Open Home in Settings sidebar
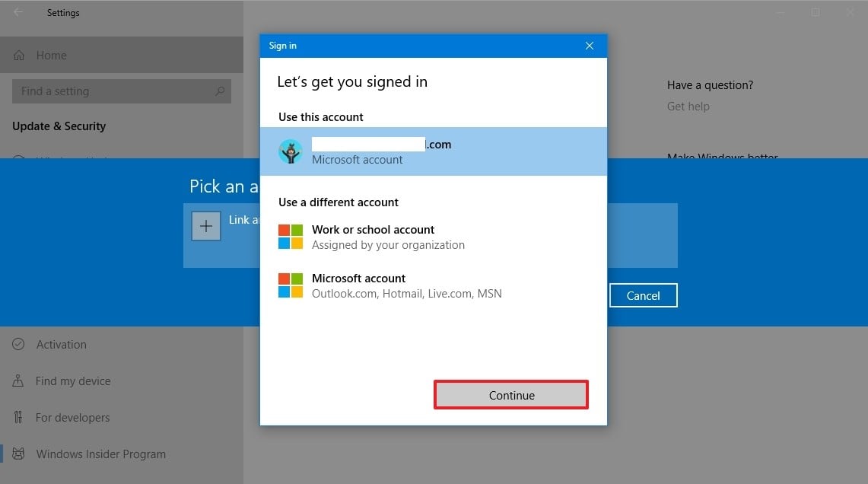 coord(51,56)
